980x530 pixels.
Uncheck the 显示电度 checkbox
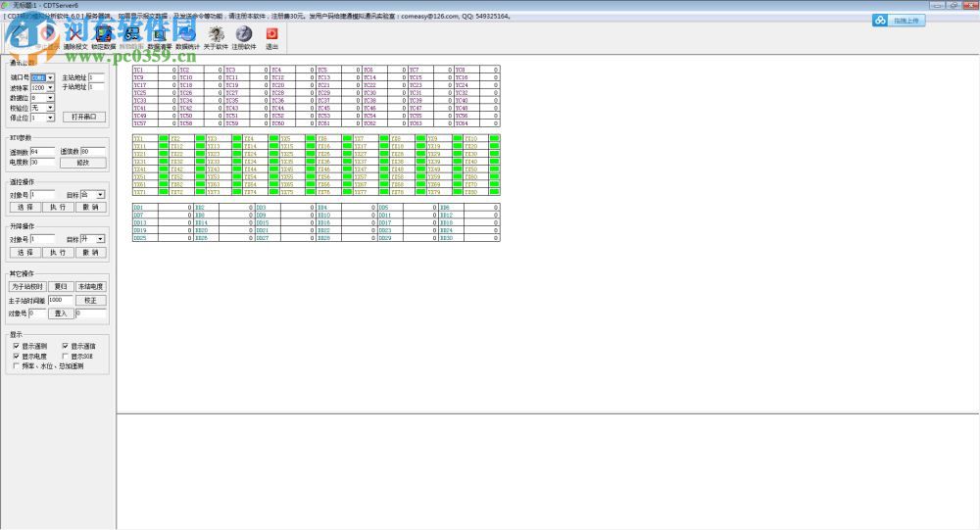tap(17, 356)
